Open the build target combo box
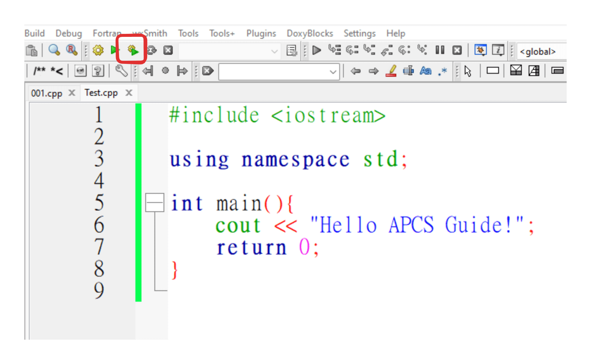The width and height of the screenshot is (591, 364). (x=229, y=51)
